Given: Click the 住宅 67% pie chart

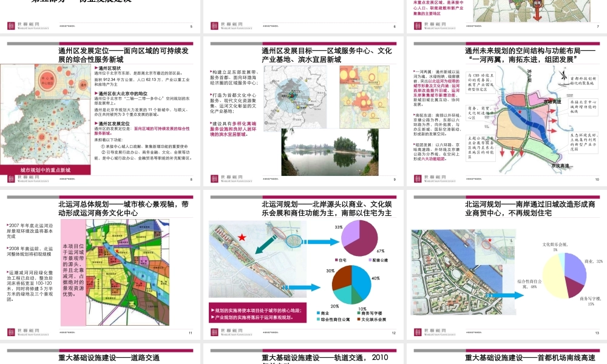Looking at the screenshot, I should 359,238.
